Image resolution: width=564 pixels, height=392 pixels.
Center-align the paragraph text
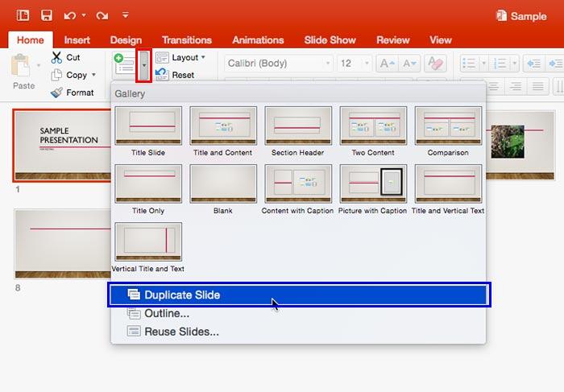point(493,86)
